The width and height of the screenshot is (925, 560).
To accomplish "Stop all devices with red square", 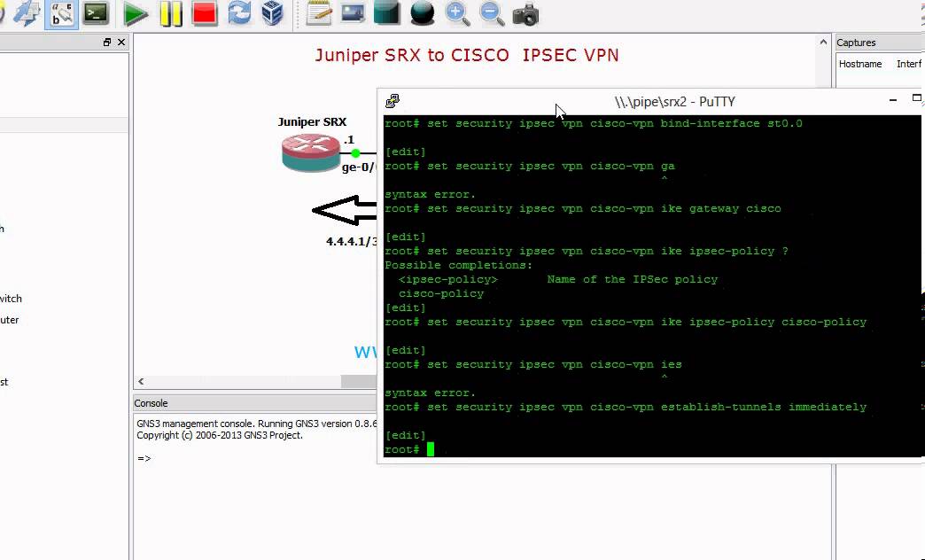I will [x=205, y=13].
